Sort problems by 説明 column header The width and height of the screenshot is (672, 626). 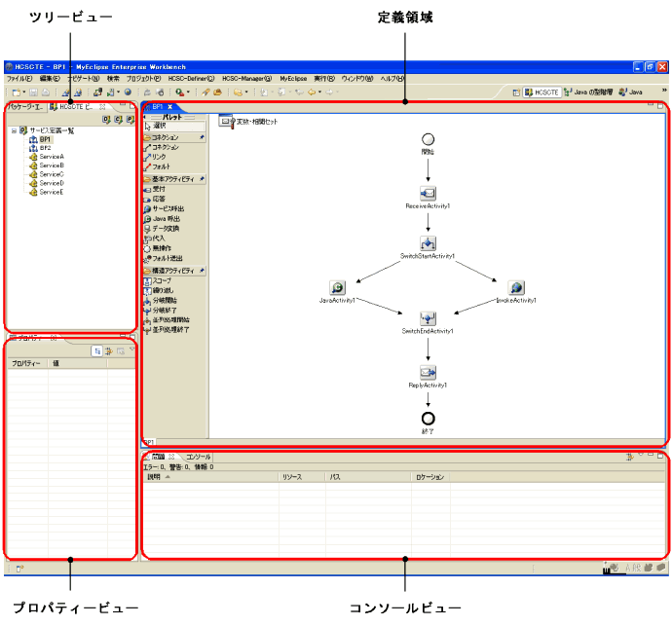[211, 477]
